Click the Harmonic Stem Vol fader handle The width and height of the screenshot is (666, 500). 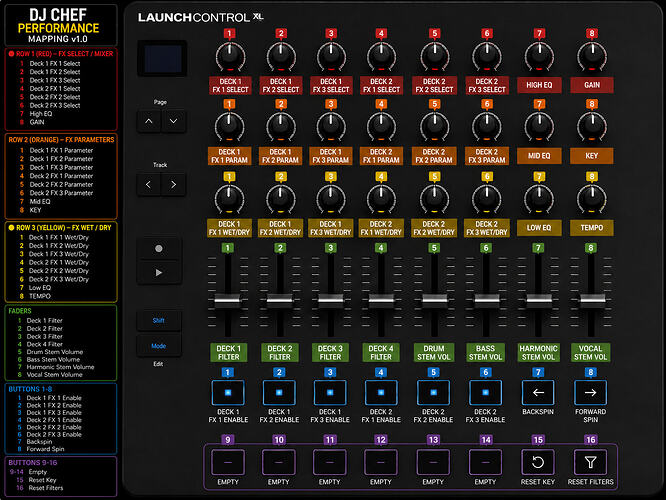coord(539,300)
